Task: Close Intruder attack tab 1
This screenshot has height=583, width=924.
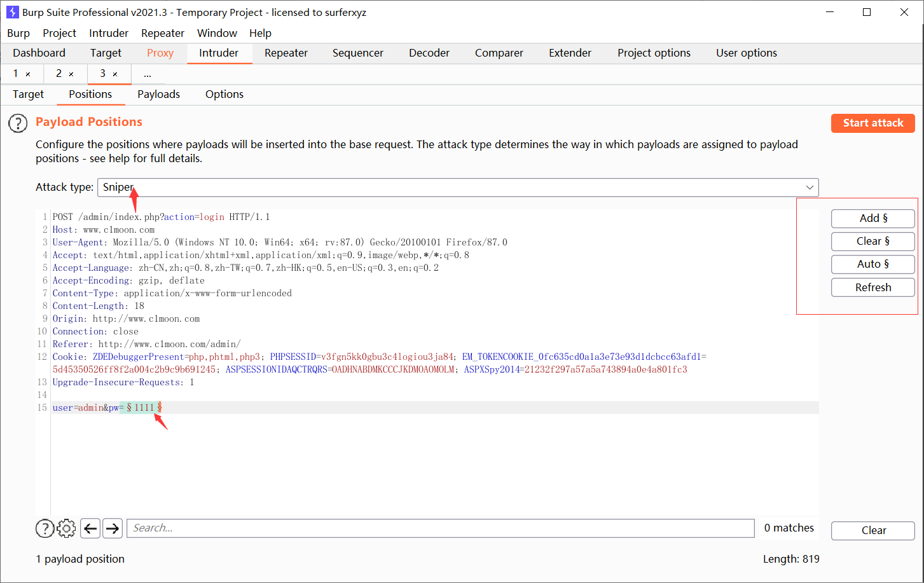Action: pos(28,74)
